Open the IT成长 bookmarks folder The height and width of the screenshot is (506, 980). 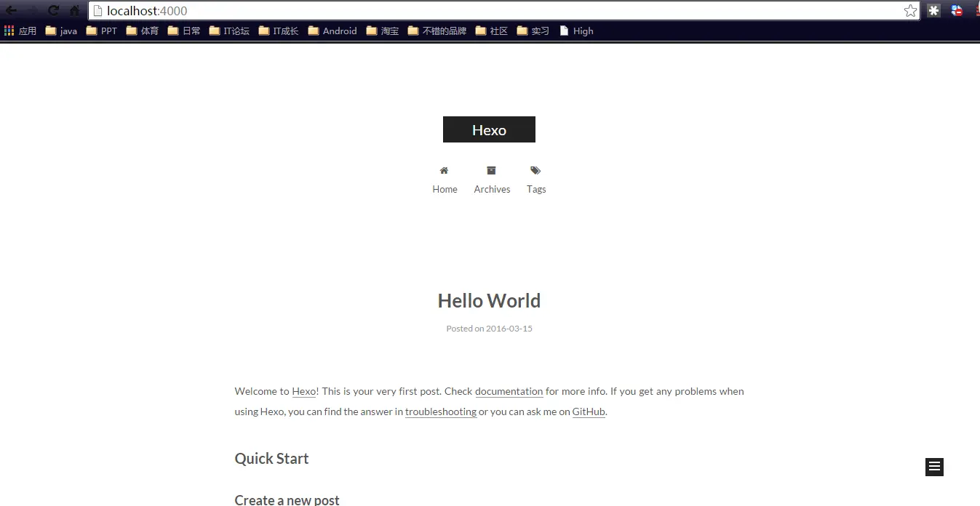279,31
